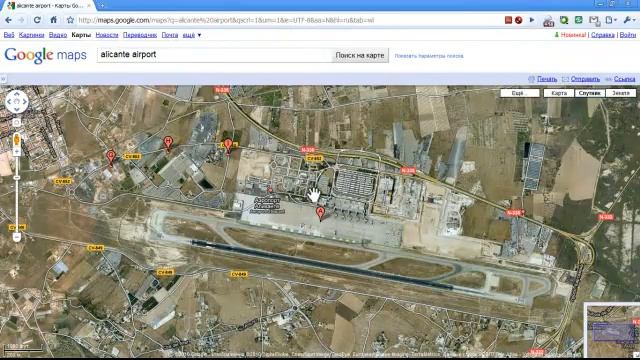Open the Справка help link
This screenshot has width=640, height=360.
602,35
